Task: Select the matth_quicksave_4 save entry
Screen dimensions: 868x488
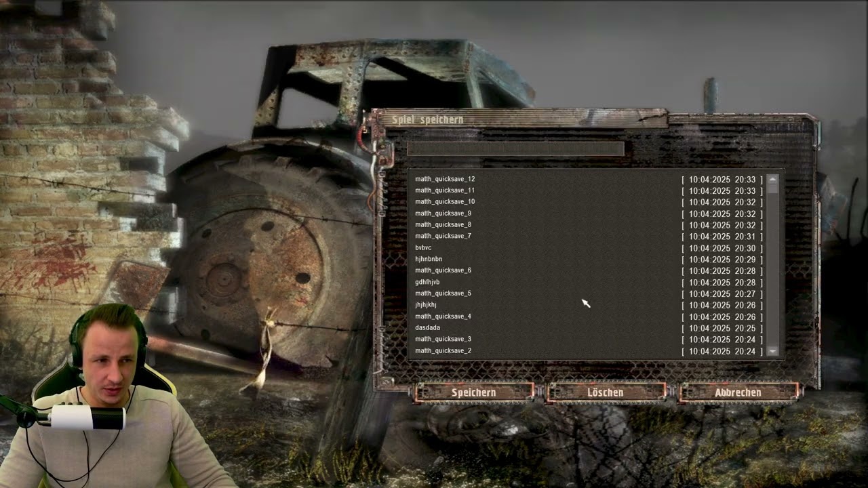Action: [588, 317]
